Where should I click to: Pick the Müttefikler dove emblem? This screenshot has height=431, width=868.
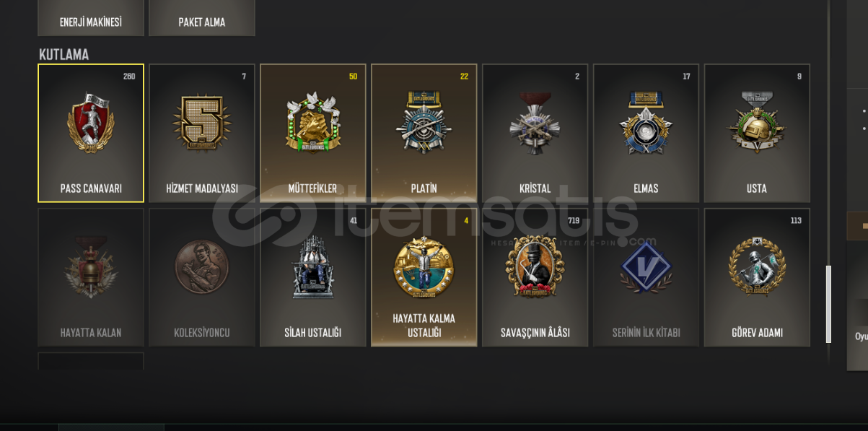[x=313, y=133]
